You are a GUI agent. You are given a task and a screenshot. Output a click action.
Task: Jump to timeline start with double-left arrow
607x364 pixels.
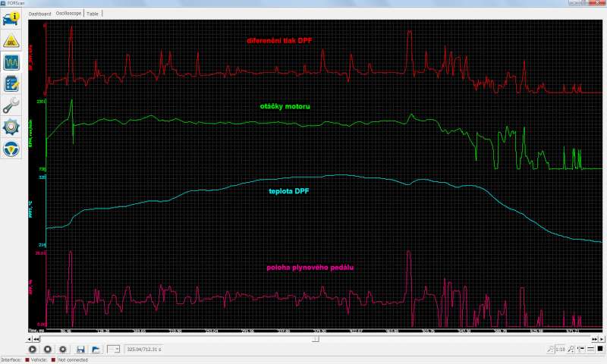point(35,339)
